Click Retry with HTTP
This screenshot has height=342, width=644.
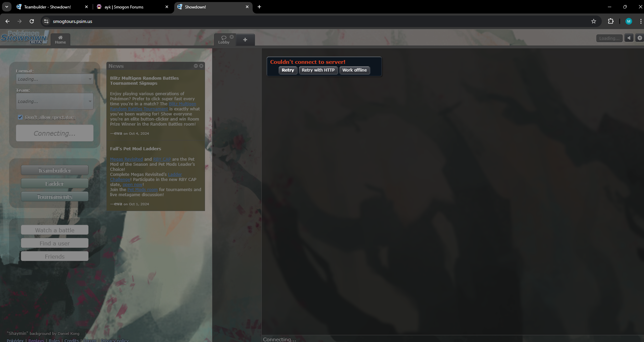pos(318,70)
